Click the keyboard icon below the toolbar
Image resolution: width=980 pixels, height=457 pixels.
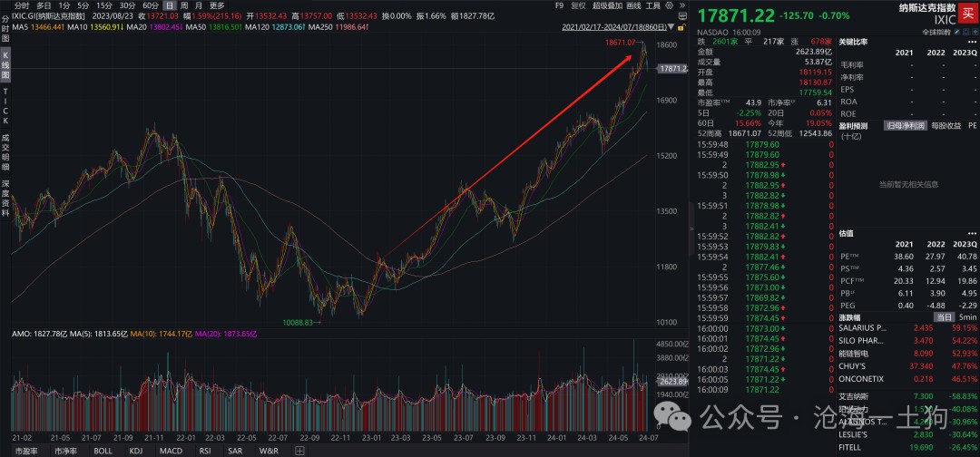[682, 16]
